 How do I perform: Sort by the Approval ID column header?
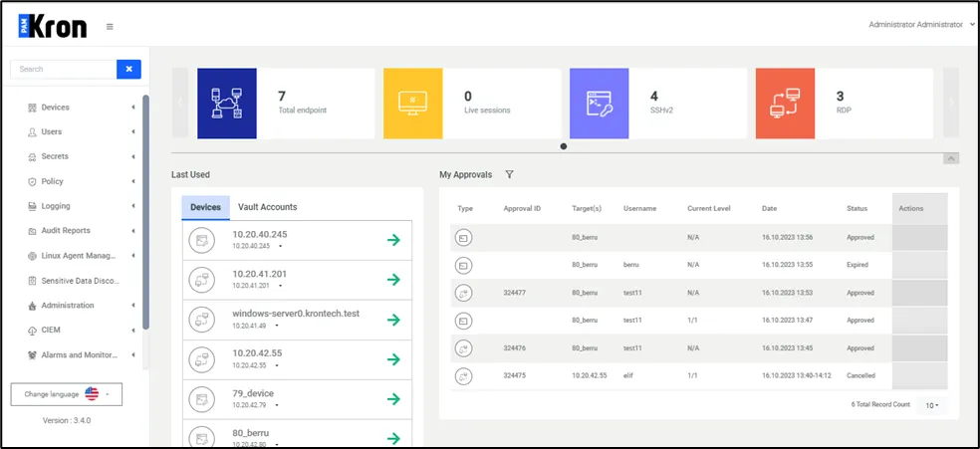tap(522, 209)
